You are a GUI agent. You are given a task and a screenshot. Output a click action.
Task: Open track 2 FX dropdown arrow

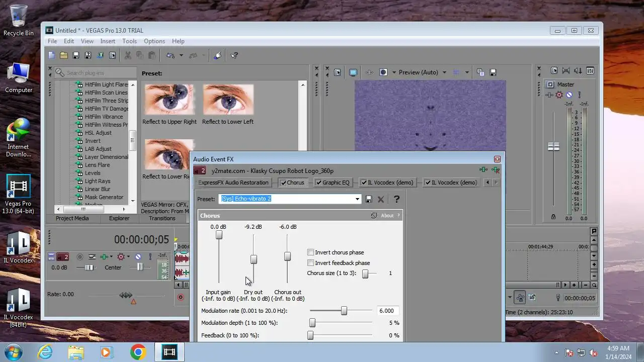point(111,257)
